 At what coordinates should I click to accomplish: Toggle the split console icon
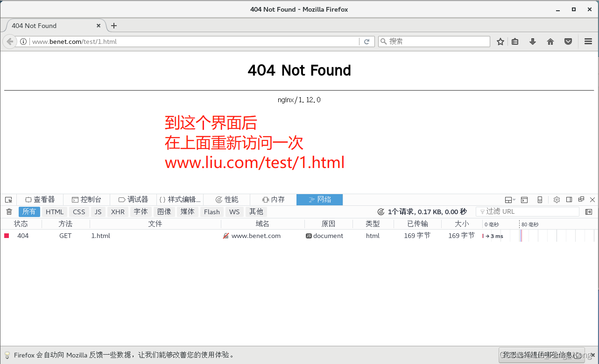pos(524,199)
